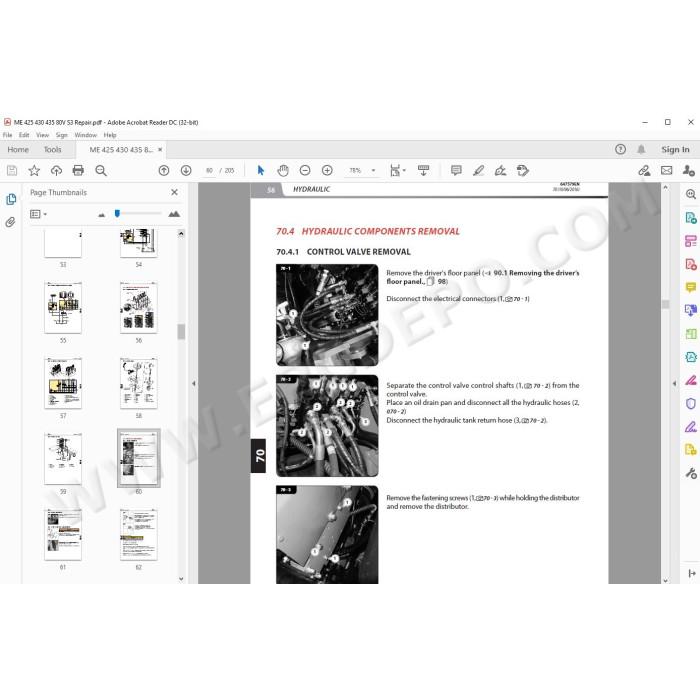This screenshot has height=700, width=700.
Task: Click the upload to cloud icon
Action: tap(56, 170)
